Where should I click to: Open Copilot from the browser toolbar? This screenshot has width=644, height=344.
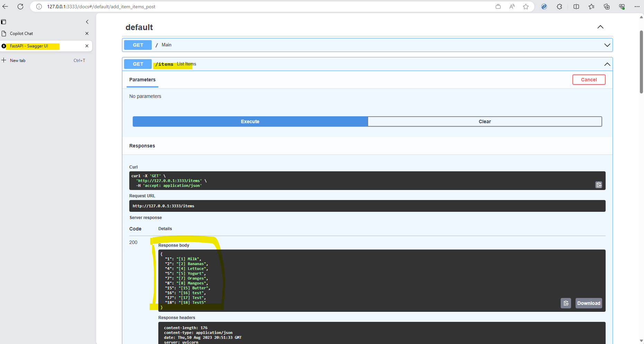(x=544, y=7)
